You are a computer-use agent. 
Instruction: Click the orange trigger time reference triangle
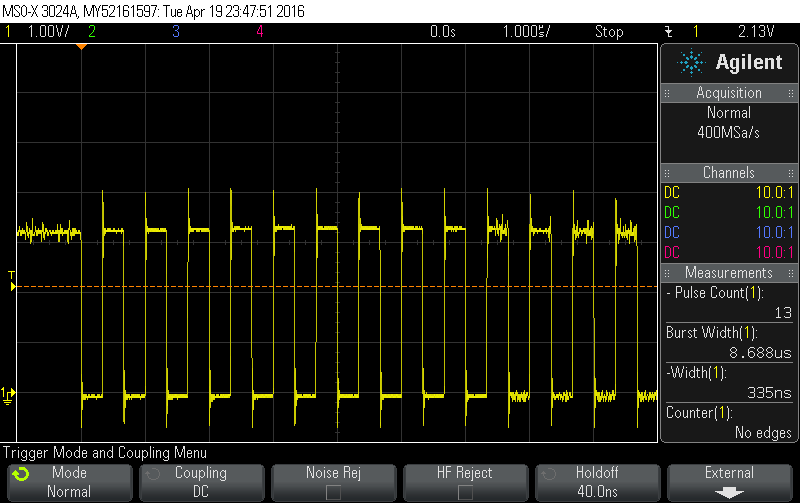click(x=82, y=47)
